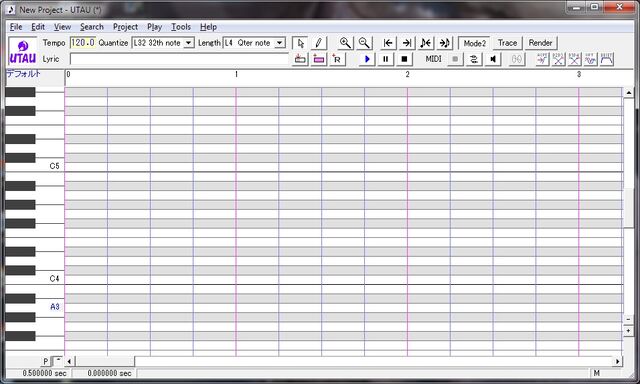This screenshot has width=640, height=384.
Task: Click the zoom in magnifier
Action: click(345, 43)
